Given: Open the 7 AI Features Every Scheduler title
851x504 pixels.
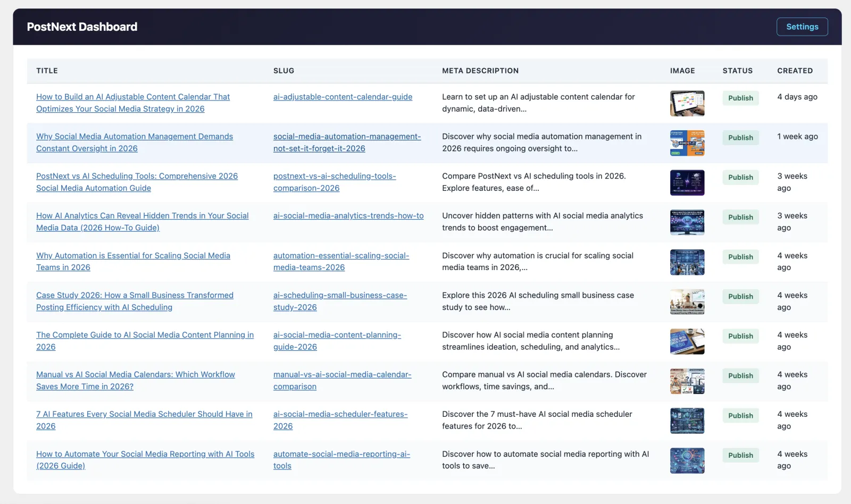Looking at the screenshot, I should click(x=144, y=420).
